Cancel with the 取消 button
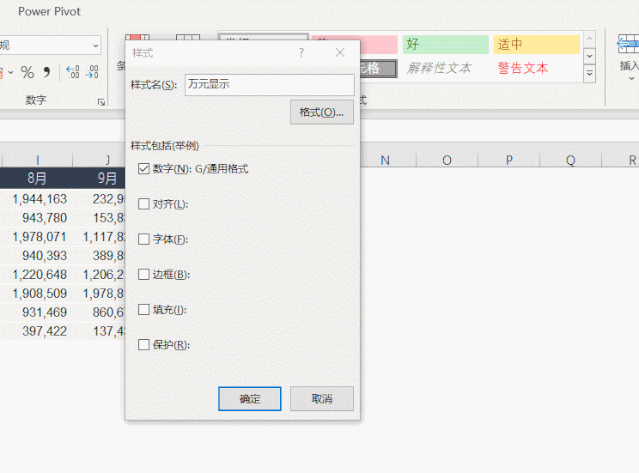This screenshot has height=473, width=639. (x=322, y=398)
